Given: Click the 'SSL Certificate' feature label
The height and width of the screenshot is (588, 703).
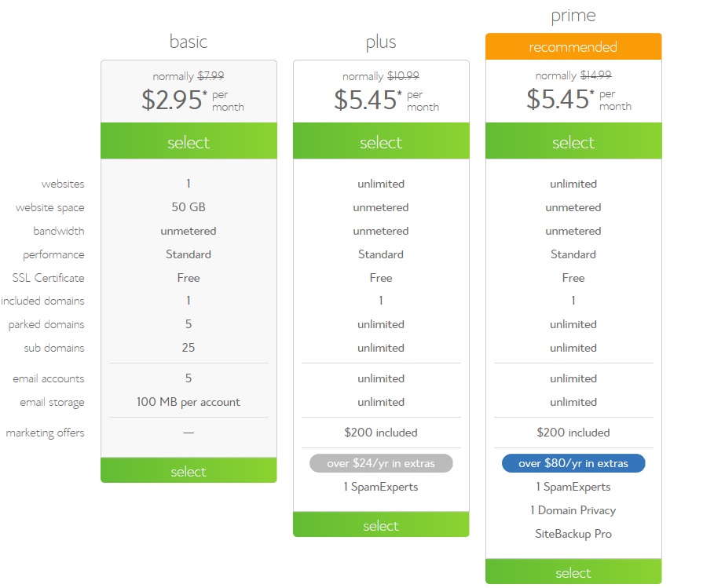Looking at the screenshot, I should tap(48, 278).
